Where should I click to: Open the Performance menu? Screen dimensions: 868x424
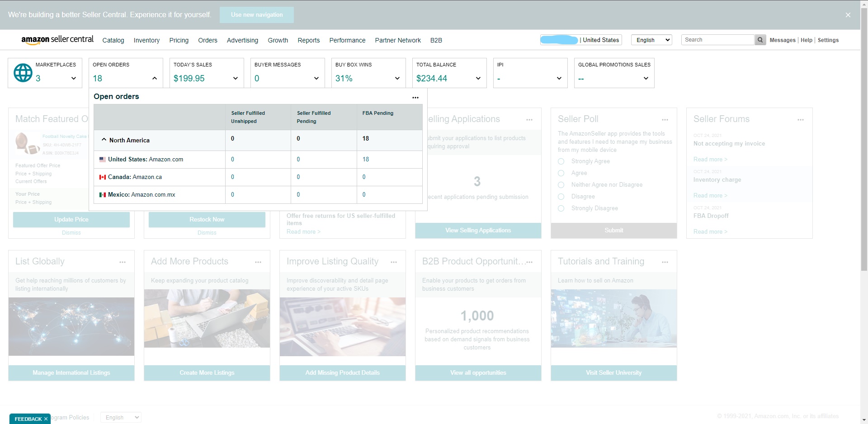[x=347, y=40]
